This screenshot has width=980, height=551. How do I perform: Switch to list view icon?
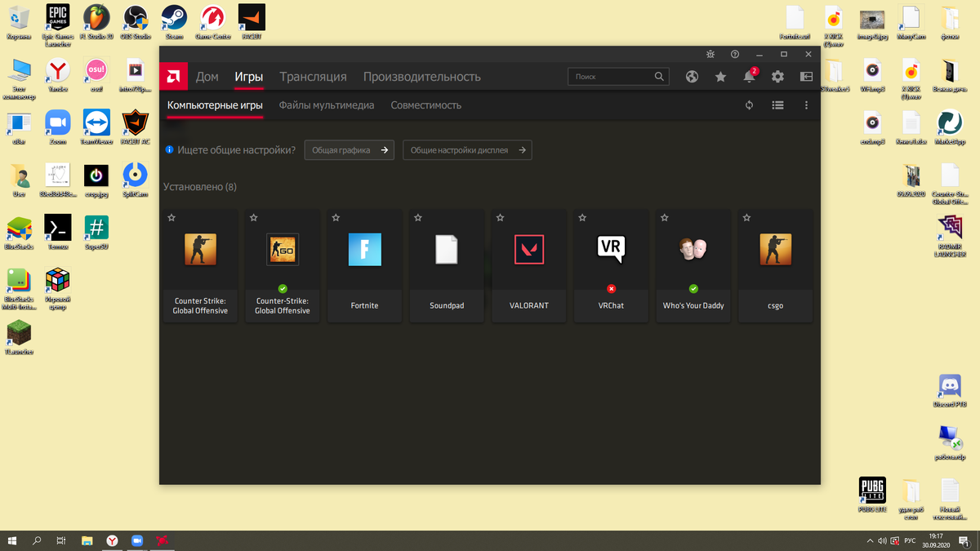[777, 105]
